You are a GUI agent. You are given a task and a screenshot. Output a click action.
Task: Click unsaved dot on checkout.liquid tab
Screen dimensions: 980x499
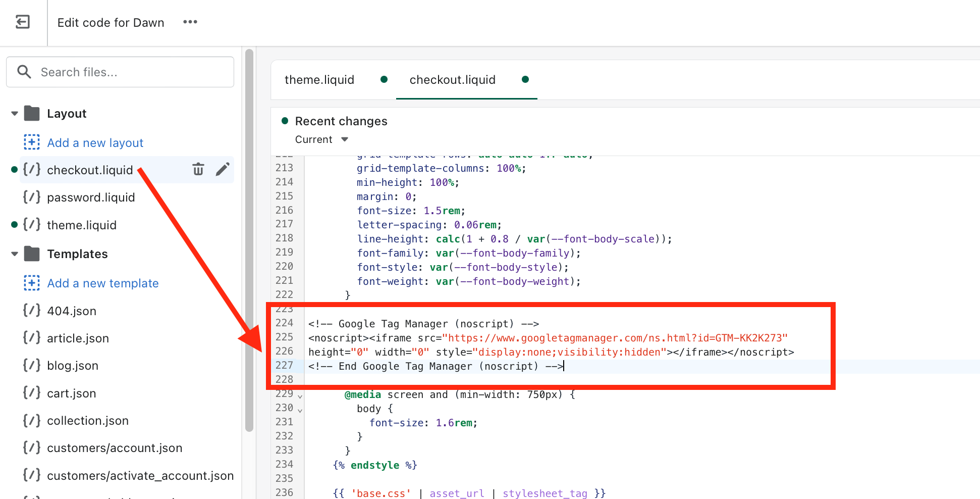click(525, 79)
